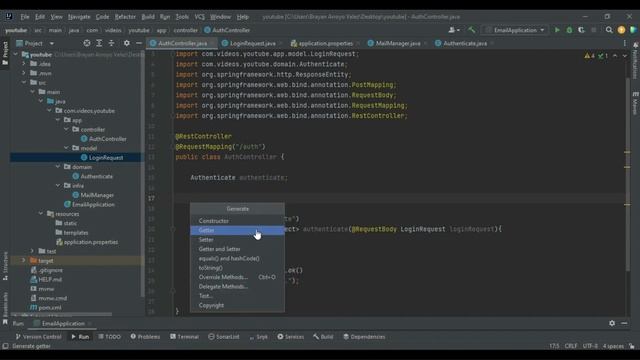Click Select Opened File target icon

pyautogui.click(x=87, y=43)
